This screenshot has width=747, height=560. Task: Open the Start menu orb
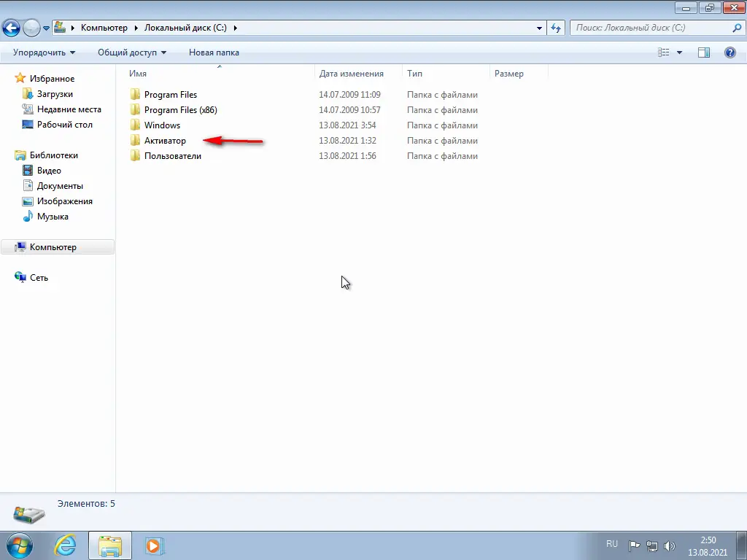18,545
